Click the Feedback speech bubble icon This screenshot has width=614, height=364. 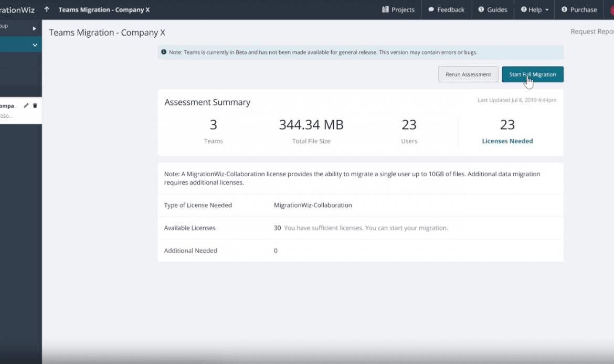pyautogui.click(x=431, y=9)
